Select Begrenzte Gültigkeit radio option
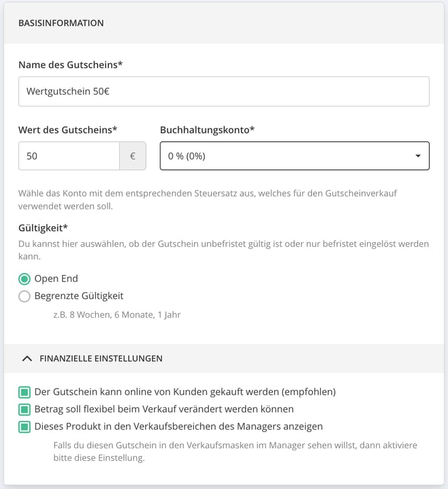Screen dimensions: 448x489 tap(24, 296)
